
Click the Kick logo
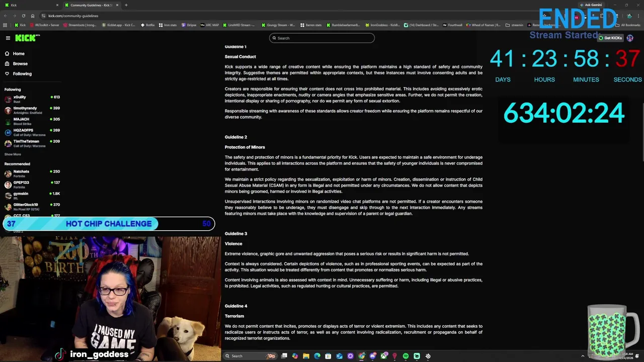(27, 38)
